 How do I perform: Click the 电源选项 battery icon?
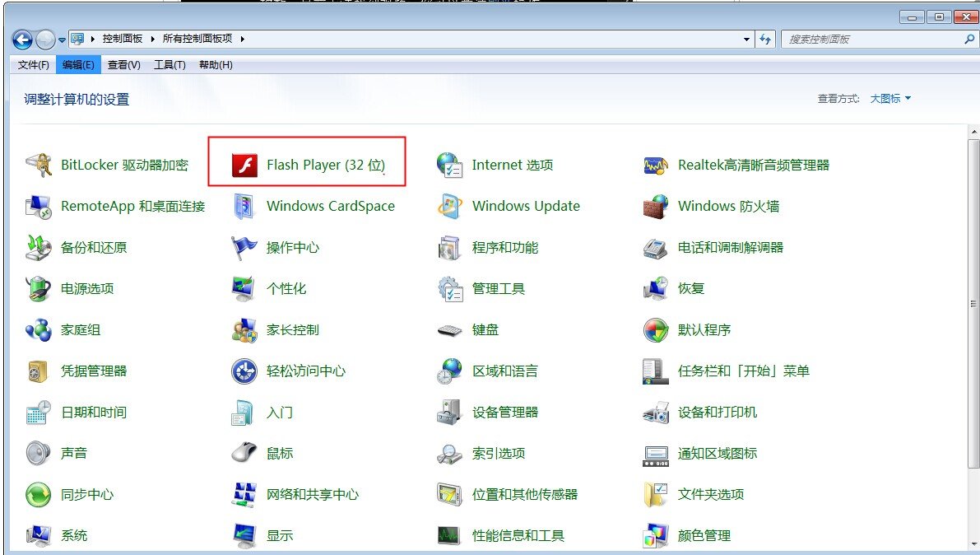(x=39, y=289)
